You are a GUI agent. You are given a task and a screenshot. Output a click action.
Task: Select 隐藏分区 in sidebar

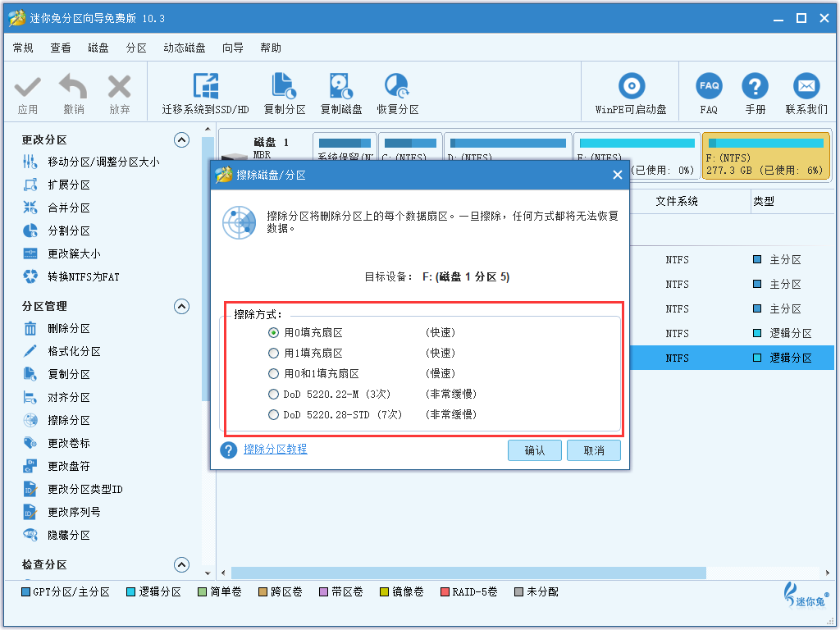57,536
